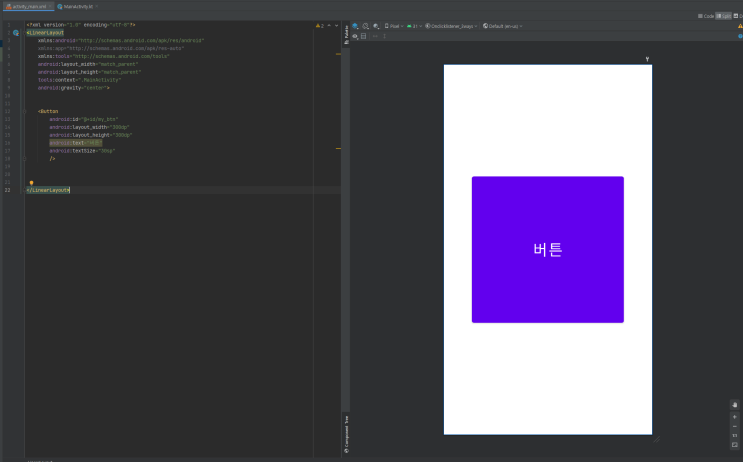Click the LinearLayout gutter icon on line 2
The image size is (743, 462).
16,33
